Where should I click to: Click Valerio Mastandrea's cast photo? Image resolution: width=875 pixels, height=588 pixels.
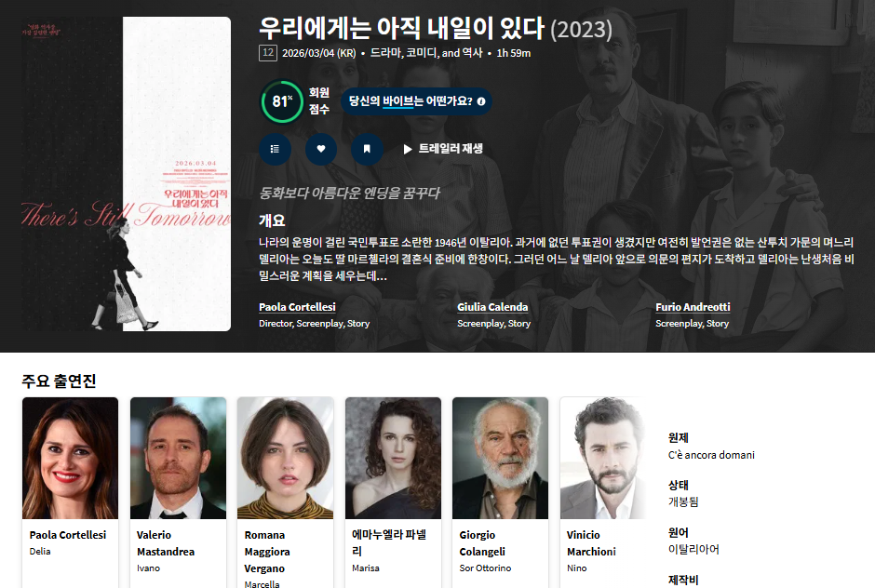click(x=178, y=458)
